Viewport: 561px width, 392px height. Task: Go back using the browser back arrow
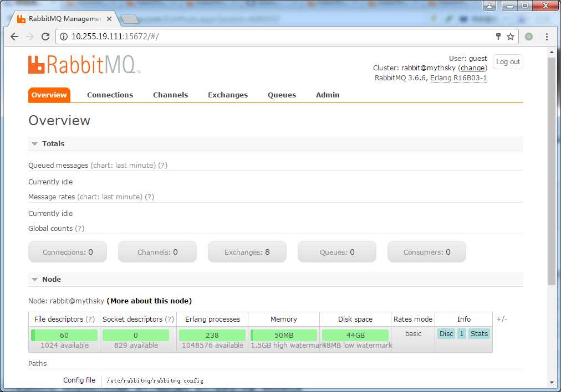click(14, 37)
